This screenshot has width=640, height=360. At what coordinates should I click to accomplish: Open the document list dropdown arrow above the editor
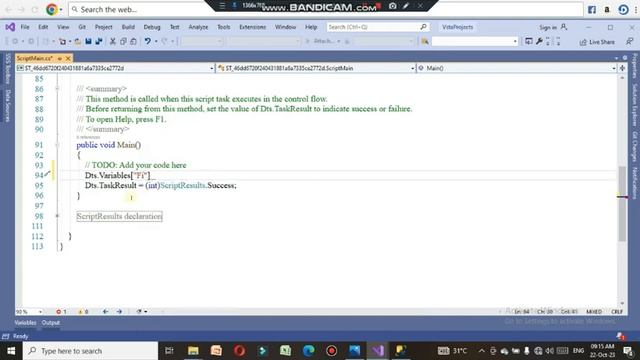616,58
